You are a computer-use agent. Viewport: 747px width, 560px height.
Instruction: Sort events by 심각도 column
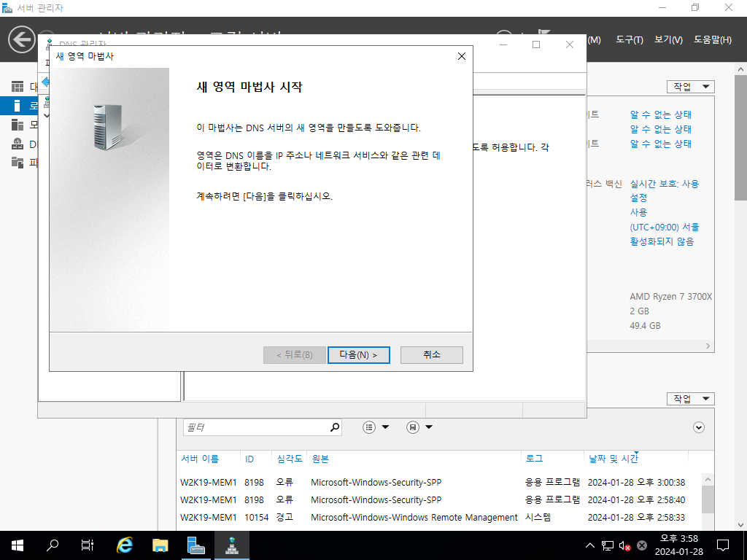(289, 459)
